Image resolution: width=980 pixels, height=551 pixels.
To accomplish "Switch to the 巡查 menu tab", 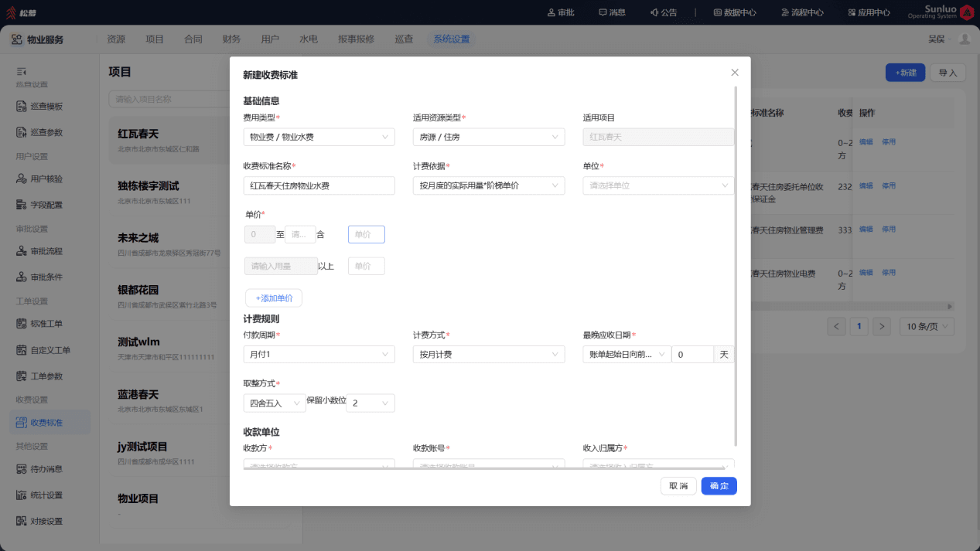I will click(x=404, y=39).
